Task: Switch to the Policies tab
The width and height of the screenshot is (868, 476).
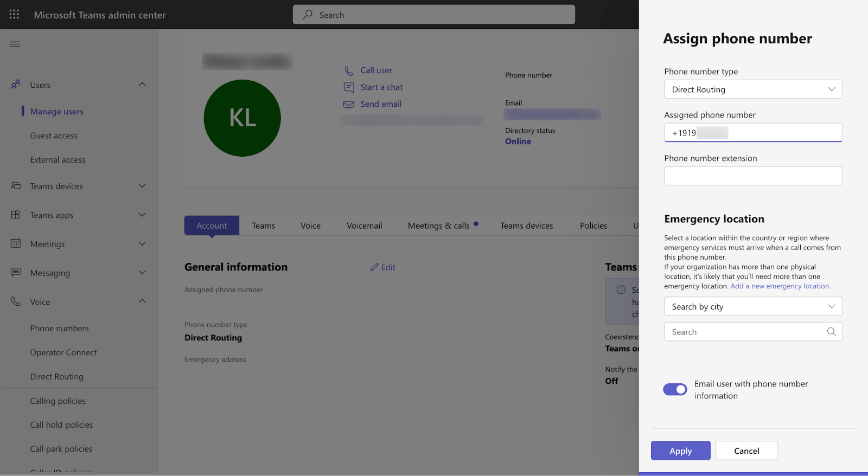Action: [593, 226]
